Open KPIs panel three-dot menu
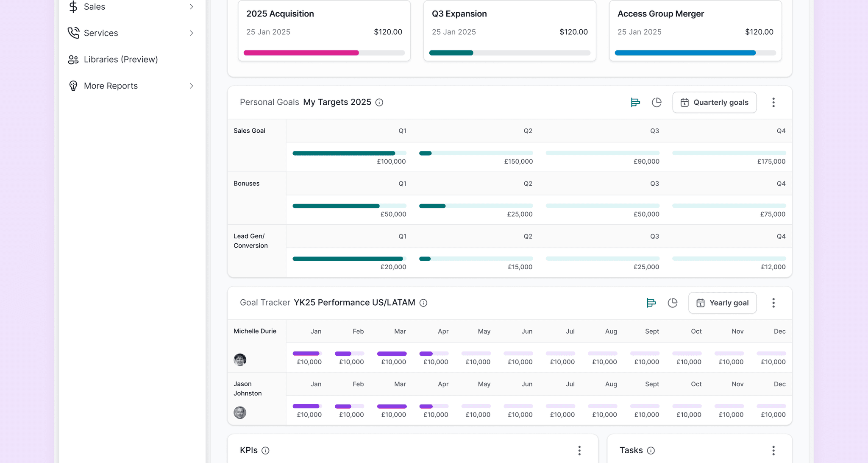 (579, 450)
